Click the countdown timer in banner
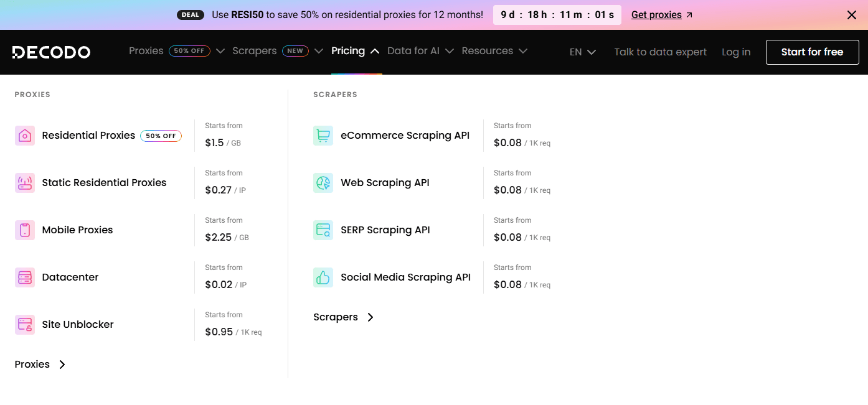 (x=557, y=15)
